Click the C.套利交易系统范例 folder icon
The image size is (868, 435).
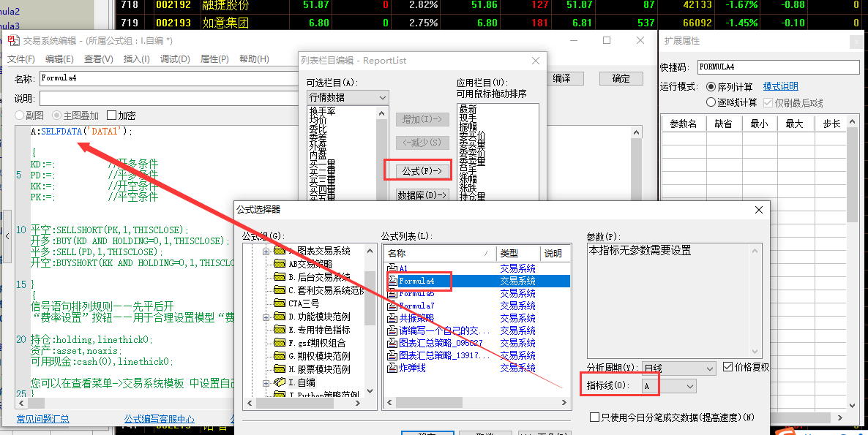pos(280,290)
